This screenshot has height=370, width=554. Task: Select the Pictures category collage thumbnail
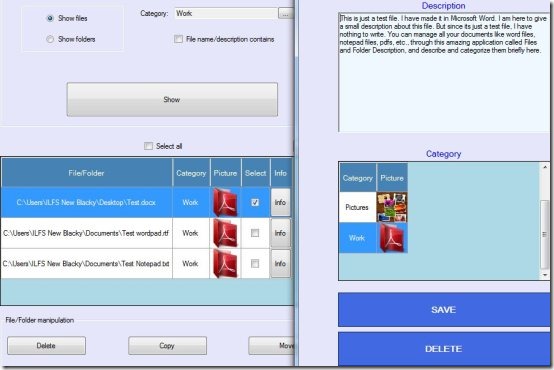click(392, 207)
